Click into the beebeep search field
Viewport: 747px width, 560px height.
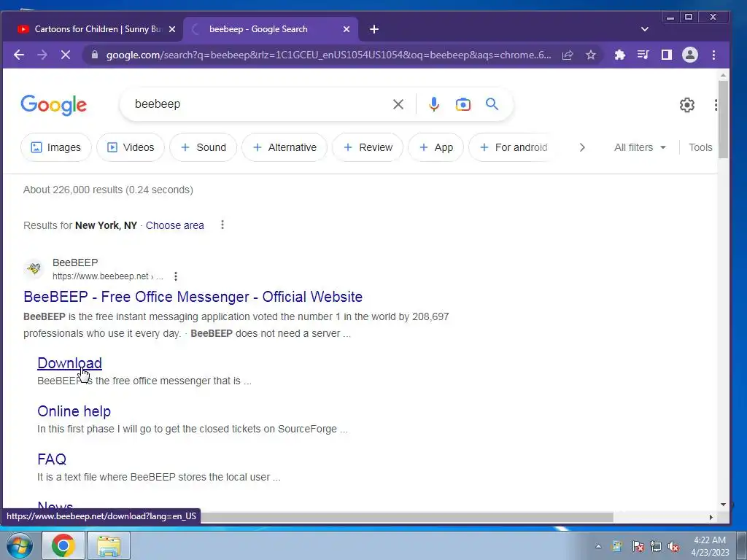pos(258,104)
